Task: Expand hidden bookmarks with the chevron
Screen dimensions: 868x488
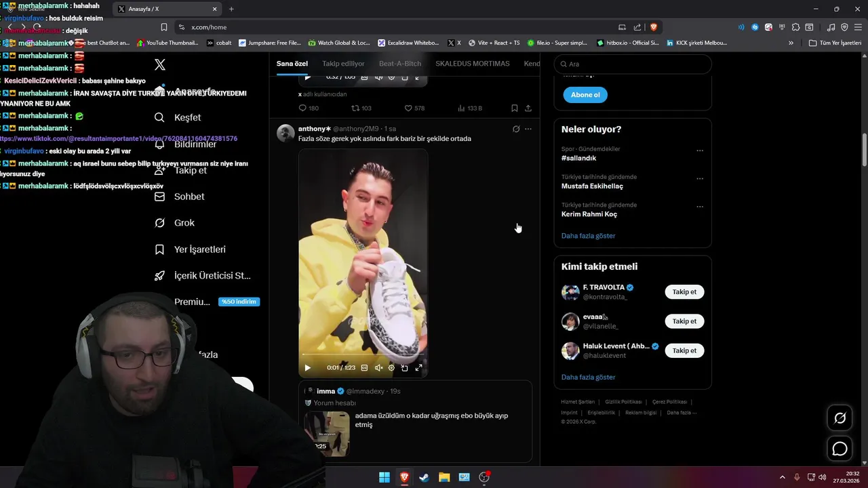Action: pos(791,43)
